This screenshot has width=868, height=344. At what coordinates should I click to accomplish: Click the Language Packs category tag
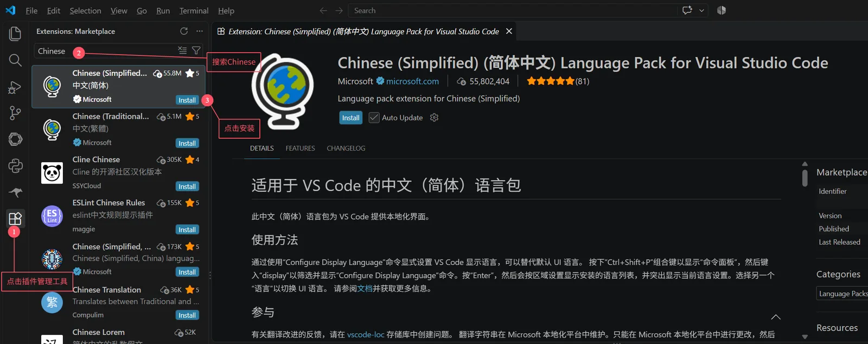click(843, 294)
